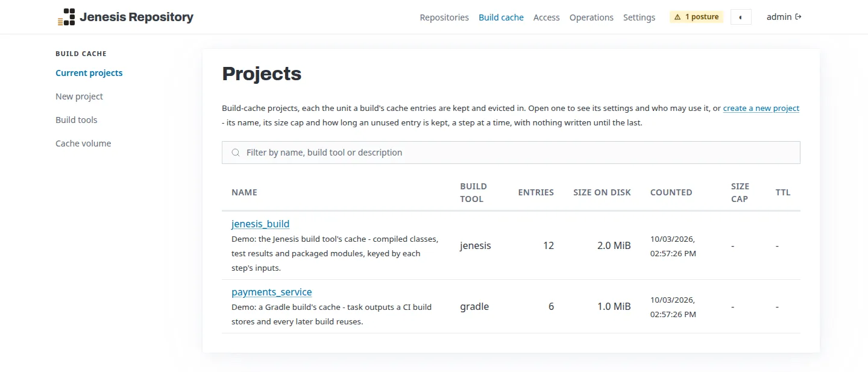Screen dimensions: 868x372
Task: Click the size cap dash in jenesis_build row
Action: coord(733,246)
